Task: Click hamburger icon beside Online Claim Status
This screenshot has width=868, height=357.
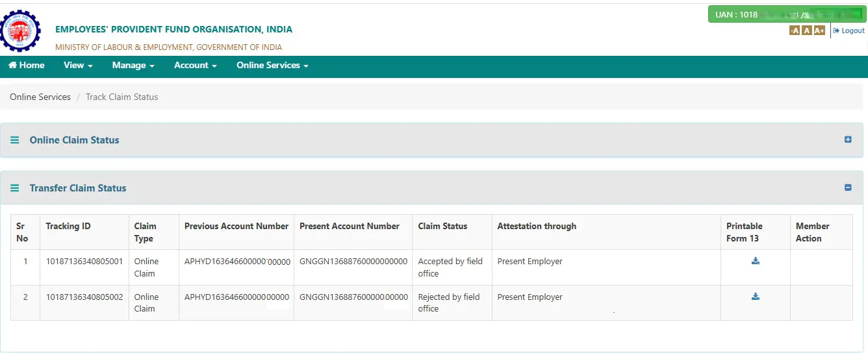Action: [15, 140]
